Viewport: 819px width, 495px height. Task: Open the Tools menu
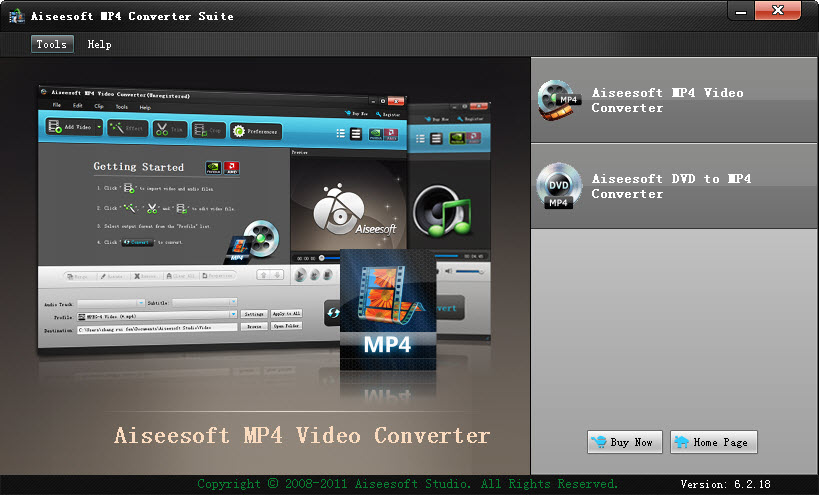(x=51, y=44)
